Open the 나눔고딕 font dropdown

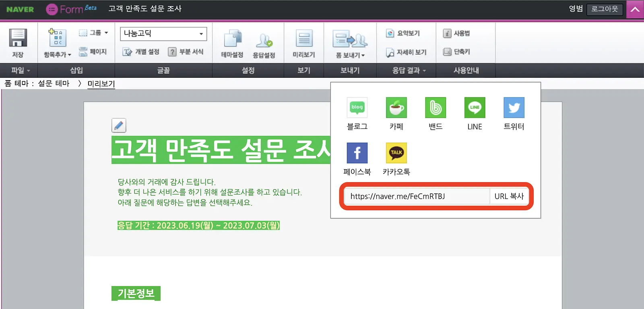coord(163,34)
